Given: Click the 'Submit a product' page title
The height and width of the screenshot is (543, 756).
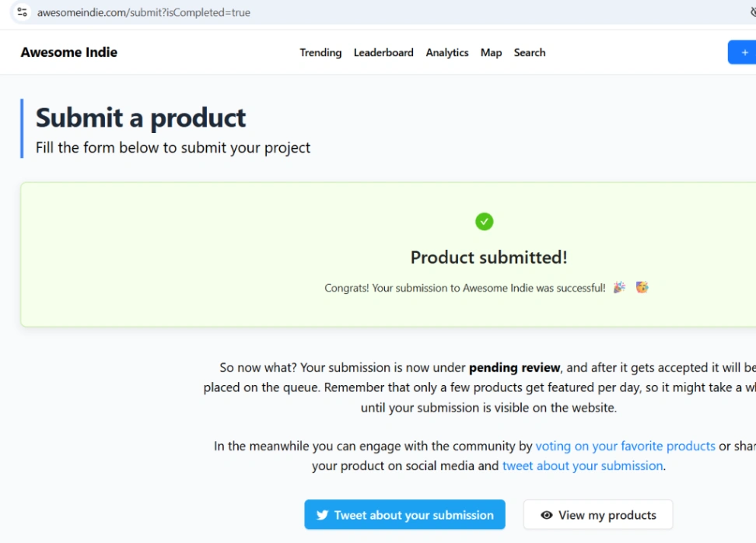Looking at the screenshot, I should tap(141, 117).
